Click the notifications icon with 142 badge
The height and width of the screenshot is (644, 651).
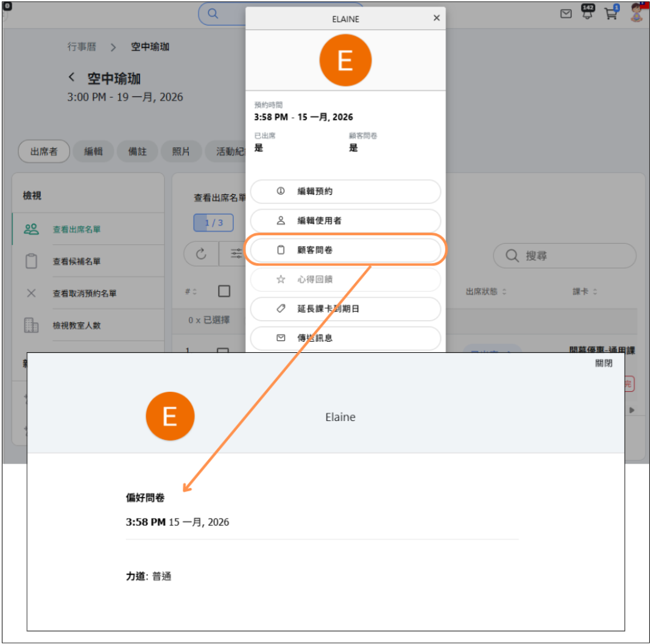click(588, 13)
